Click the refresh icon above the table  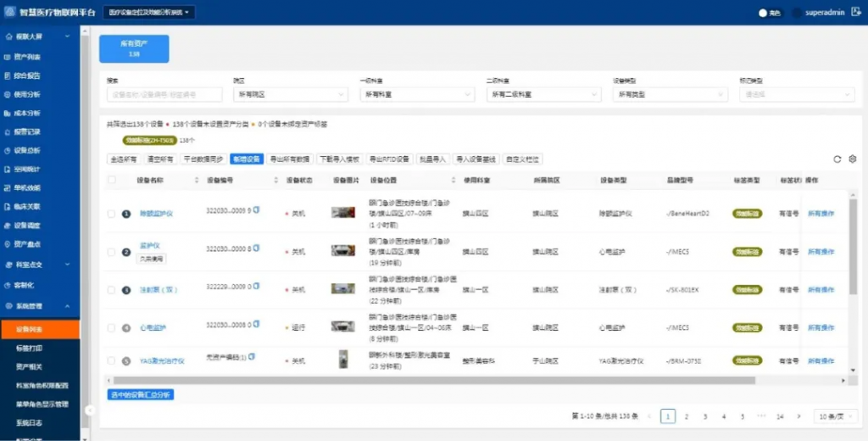pos(837,159)
